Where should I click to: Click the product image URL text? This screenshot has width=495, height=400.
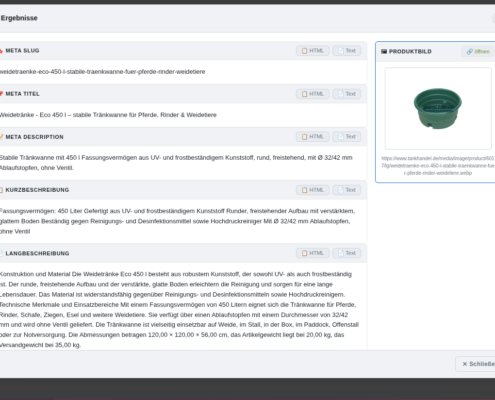click(438, 166)
